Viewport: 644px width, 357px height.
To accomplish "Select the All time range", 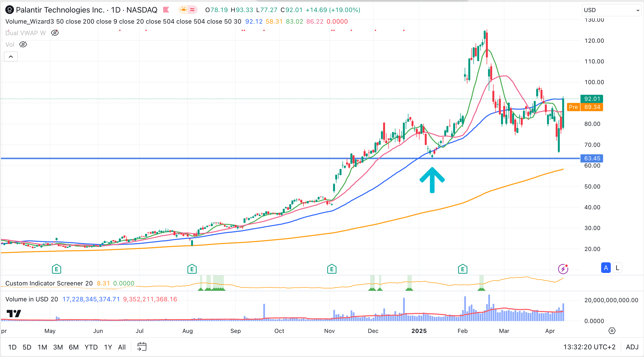I will pyautogui.click(x=122, y=347).
